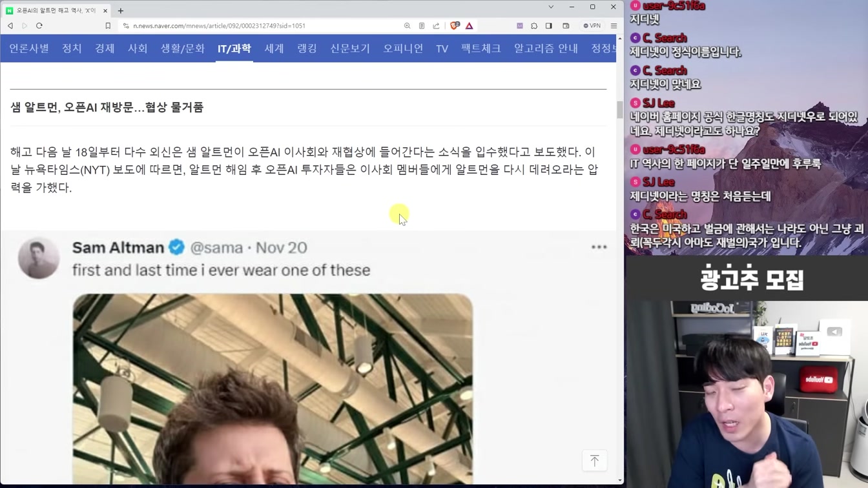
Task: Open the 랭킹 section
Action: click(x=307, y=48)
